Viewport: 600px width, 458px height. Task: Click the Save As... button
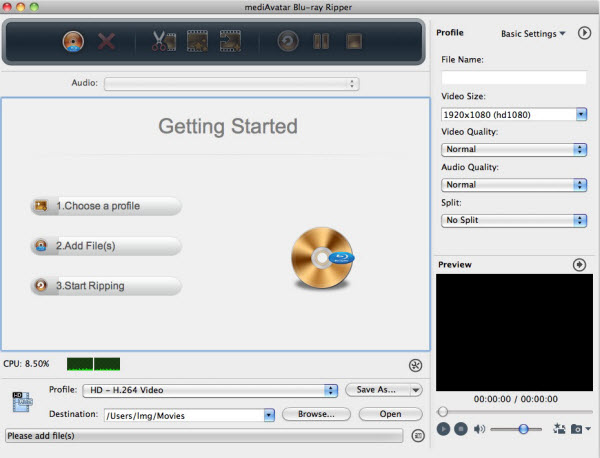coord(377,390)
